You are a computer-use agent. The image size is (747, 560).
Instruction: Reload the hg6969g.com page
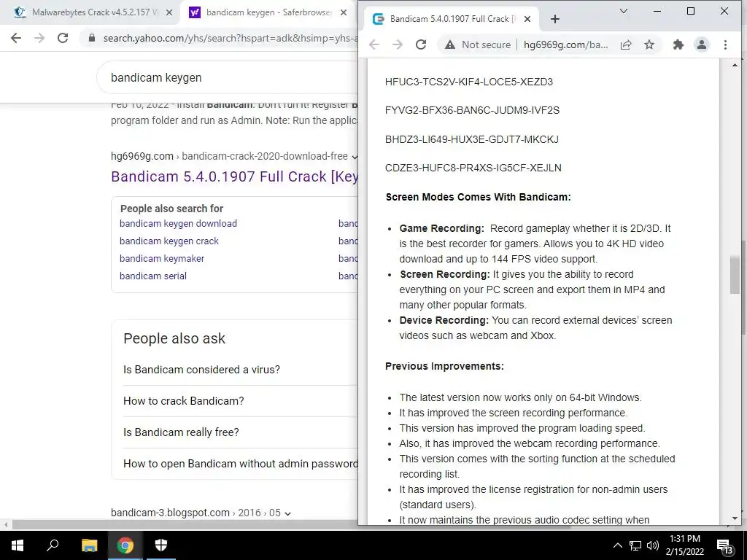tap(421, 44)
